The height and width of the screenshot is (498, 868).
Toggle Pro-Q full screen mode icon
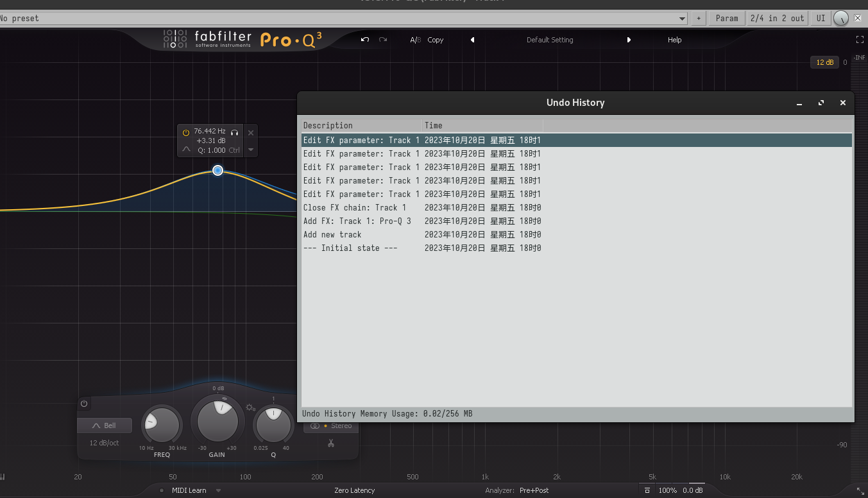point(860,40)
